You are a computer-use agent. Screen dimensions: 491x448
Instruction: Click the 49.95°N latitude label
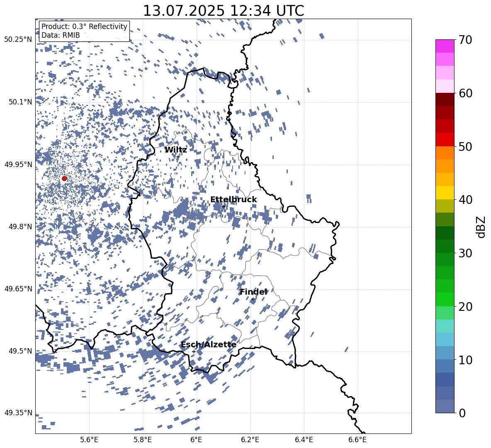[18, 165]
